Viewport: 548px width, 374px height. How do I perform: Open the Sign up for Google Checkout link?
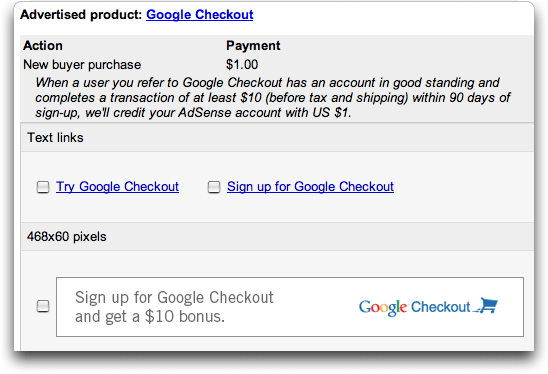[x=310, y=187]
